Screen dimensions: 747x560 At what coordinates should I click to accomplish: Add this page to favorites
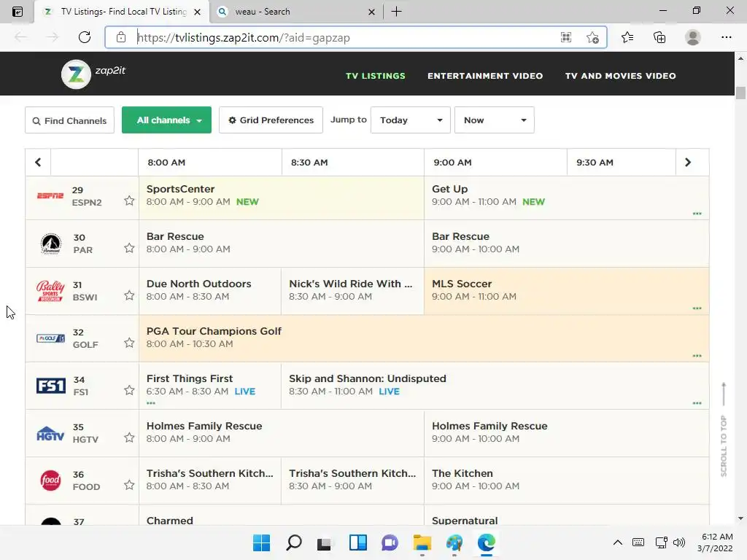pyautogui.click(x=592, y=38)
